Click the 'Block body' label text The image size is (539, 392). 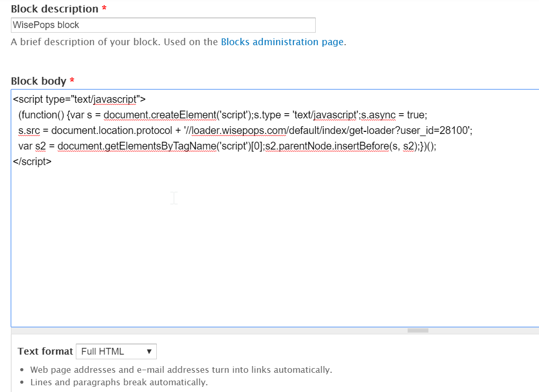tap(38, 81)
